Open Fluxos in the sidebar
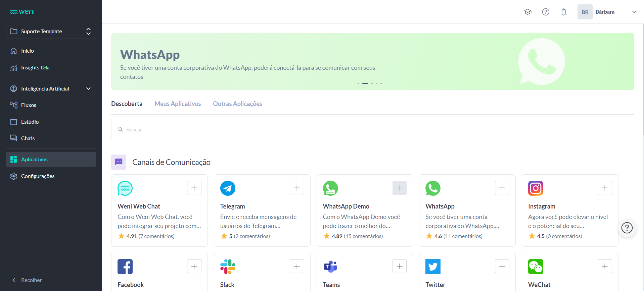The height and width of the screenshot is (291, 644). click(x=51, y=105)
